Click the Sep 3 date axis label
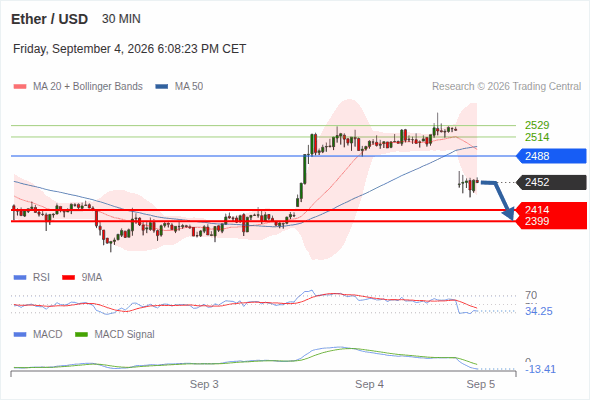Viewport: 590px width, 400px height. click(204, 384)
